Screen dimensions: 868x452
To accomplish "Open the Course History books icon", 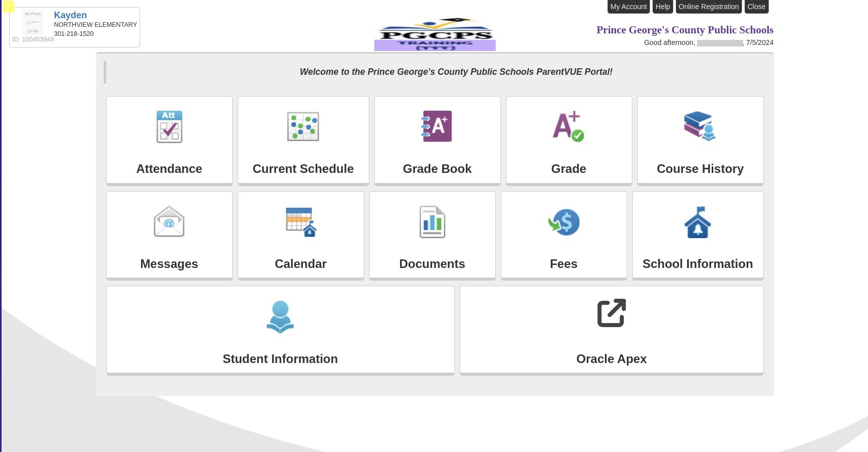I will click(x=700, y=126).
